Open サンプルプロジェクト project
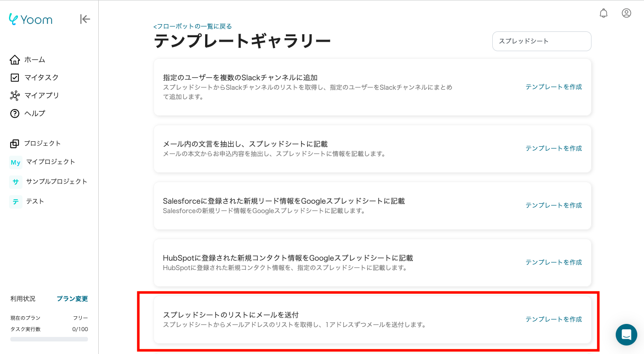This screenshot has width=644, height=354. [x=57, y=182]
